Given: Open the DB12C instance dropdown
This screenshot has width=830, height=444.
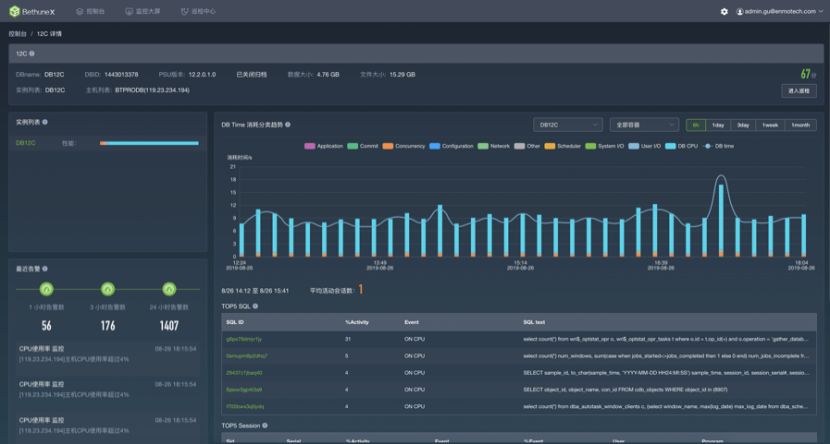Looking at the screenshot, I should (x=566, y=125).
